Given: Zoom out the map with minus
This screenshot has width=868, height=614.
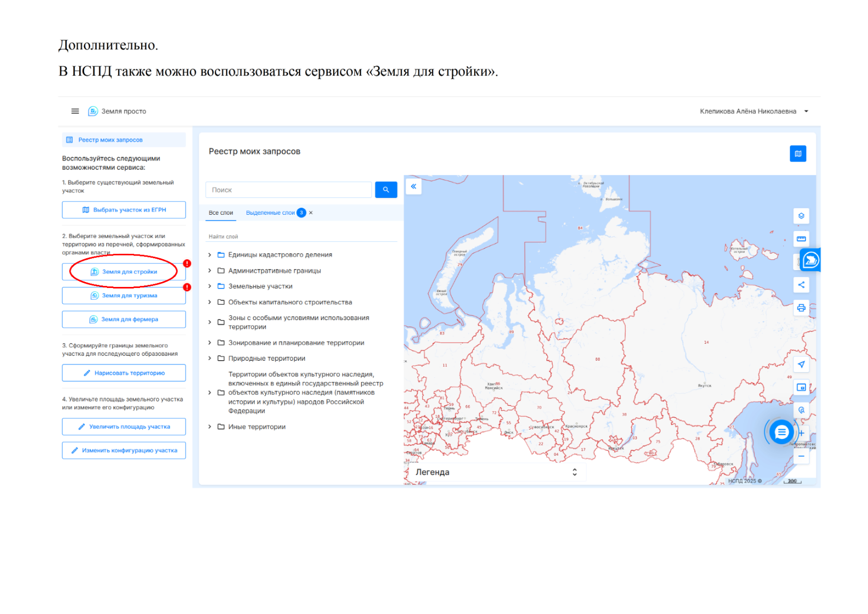Looking at the screenshot, I should 801,456.
